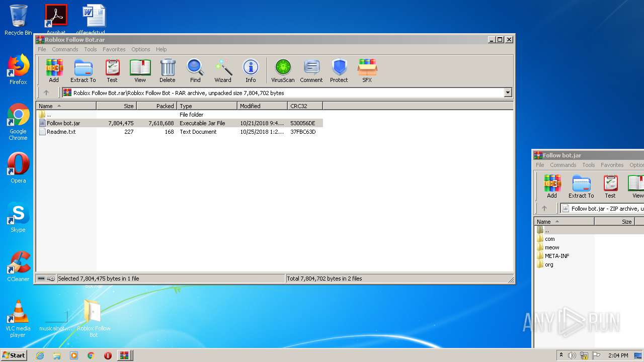The image size is (644, 362).
Task: Open Favorites menu in Roblox Follow Bot.rar window
Action: point(114,49)
